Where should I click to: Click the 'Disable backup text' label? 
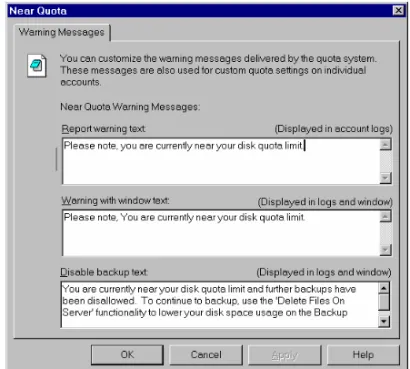pyautogui.click(x=104, y=272)
